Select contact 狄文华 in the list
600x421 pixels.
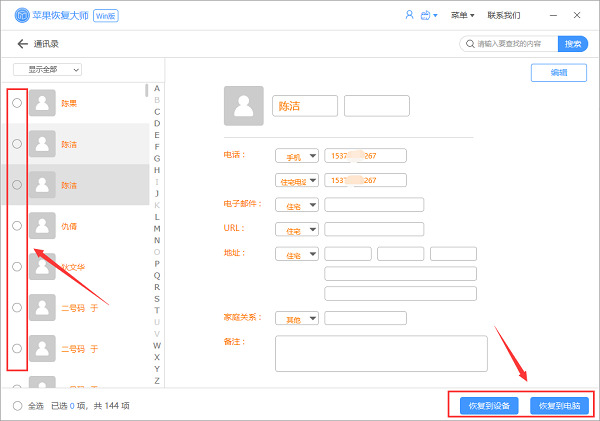coord(73,267)
